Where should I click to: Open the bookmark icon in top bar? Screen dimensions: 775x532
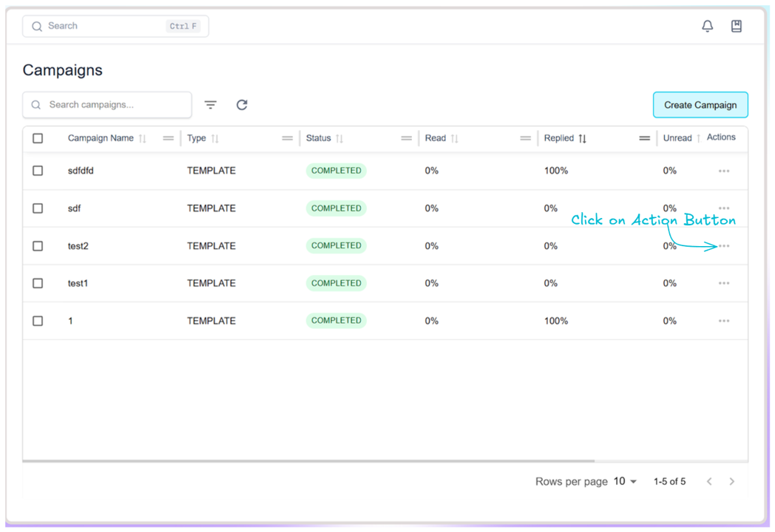[x=736, y=26]
